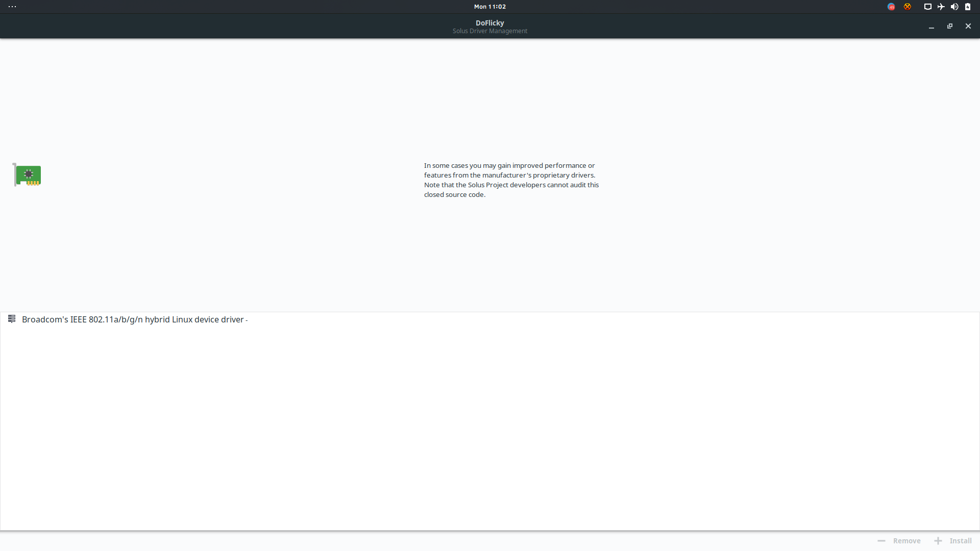The image size is (980, 551).
Task: Minimize the DoFlicky window
Action: click(x=932, y=26)
